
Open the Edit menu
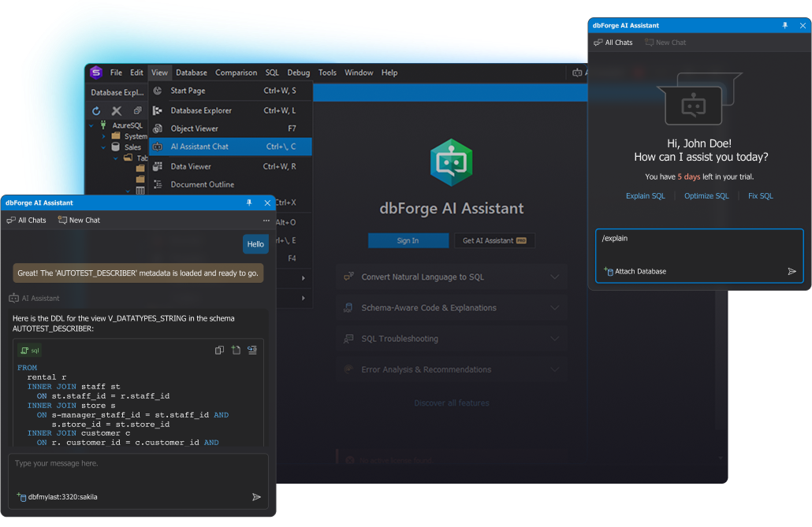pyautogui.click(x=136, y=72)
